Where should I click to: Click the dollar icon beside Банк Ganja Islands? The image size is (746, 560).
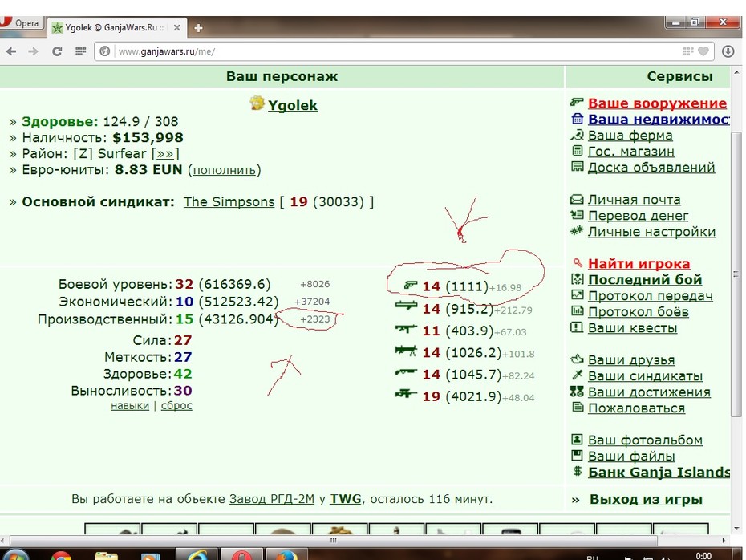pos(577,472)
